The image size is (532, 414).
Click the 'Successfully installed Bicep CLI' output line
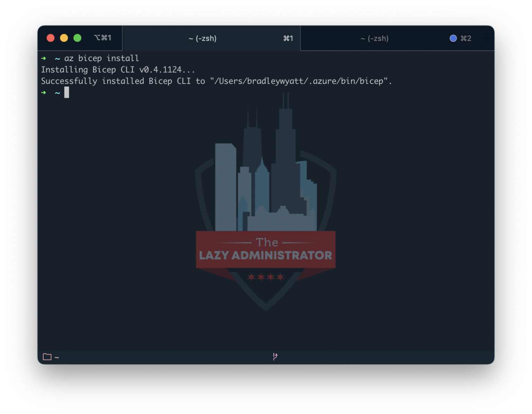pyautogui.click(x=216, y=81)
